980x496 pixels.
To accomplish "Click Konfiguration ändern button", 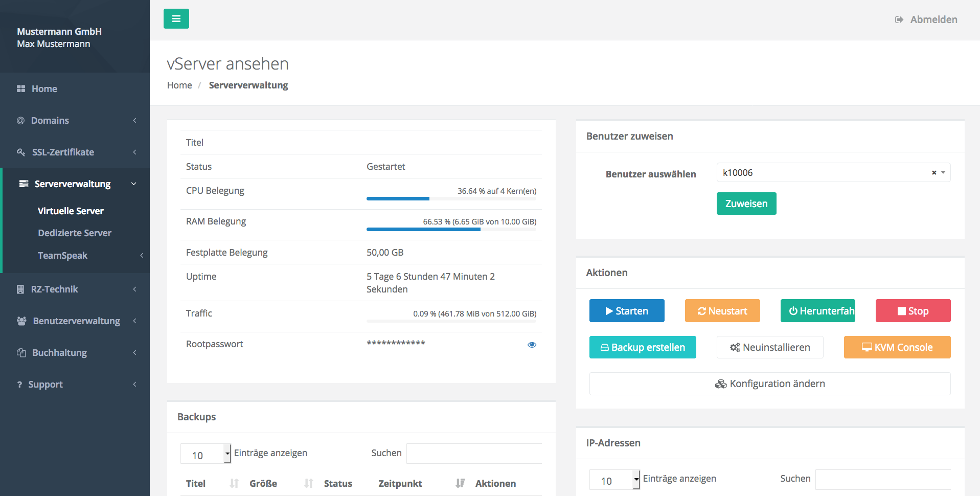I will point(770,384).
